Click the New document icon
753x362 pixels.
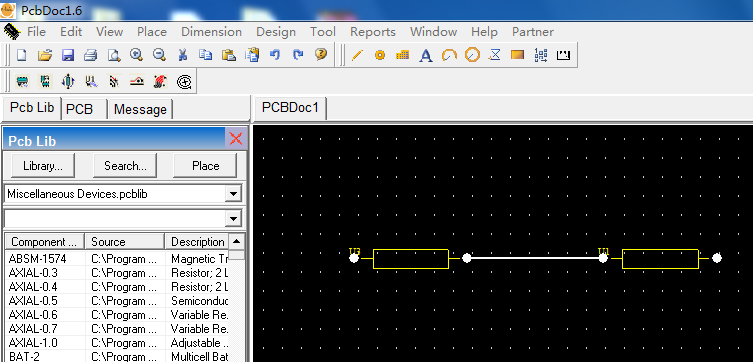pos(22,55)
